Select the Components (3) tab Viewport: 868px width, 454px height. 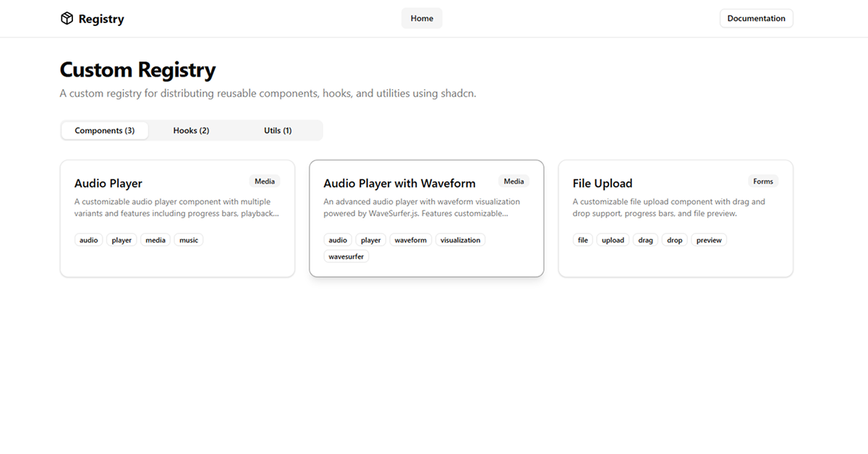pyautogui.click(x=105, y=130)
